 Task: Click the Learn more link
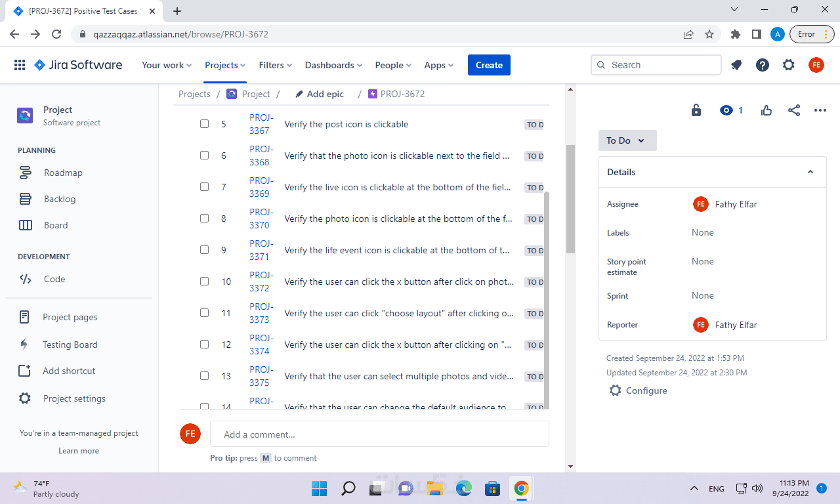[79, 451]
